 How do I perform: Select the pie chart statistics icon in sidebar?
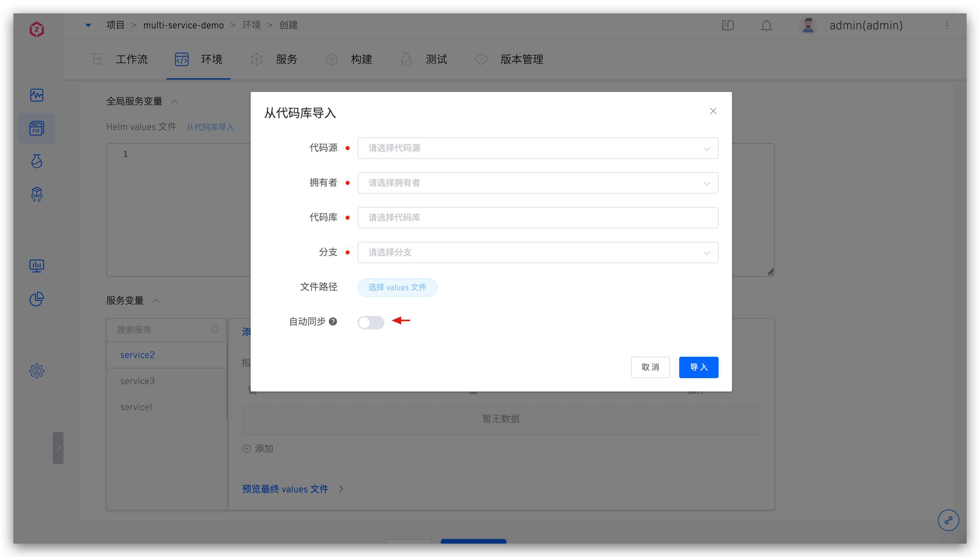(36, 299)
